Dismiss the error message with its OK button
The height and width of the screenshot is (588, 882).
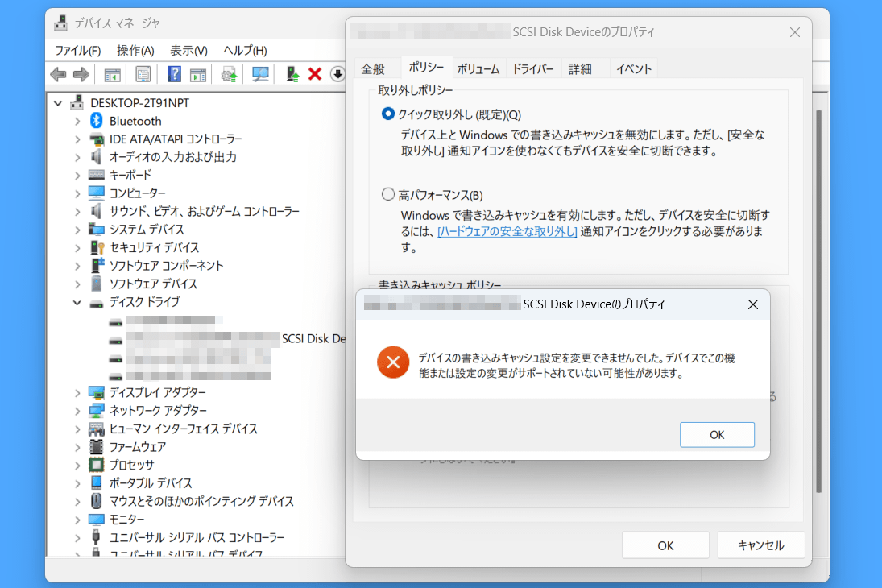click(x=717, y=434)
